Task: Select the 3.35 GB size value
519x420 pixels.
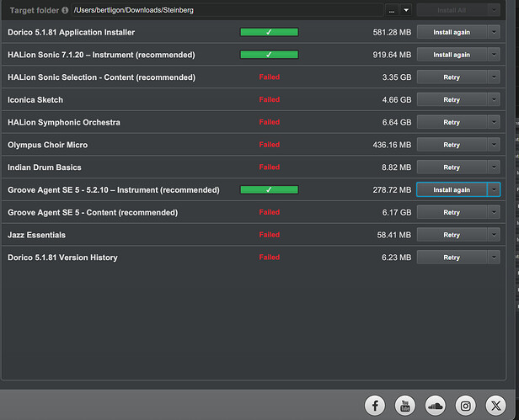Action: point(397,77)
